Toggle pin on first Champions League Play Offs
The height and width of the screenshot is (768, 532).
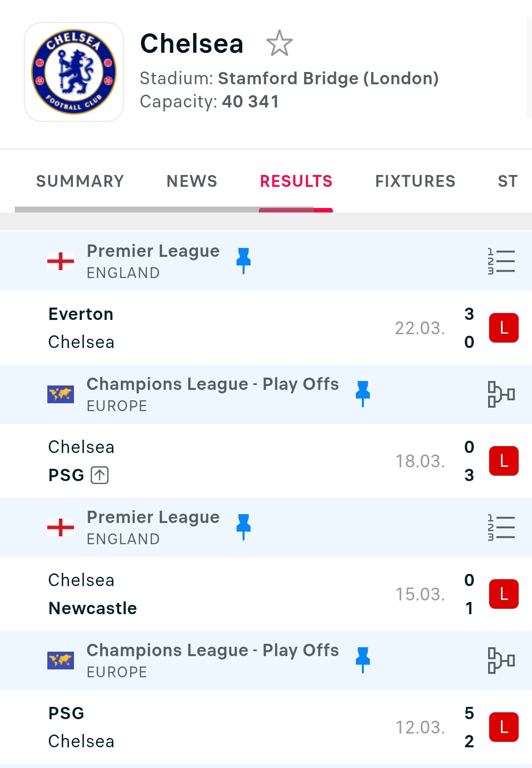pos(363,393)
